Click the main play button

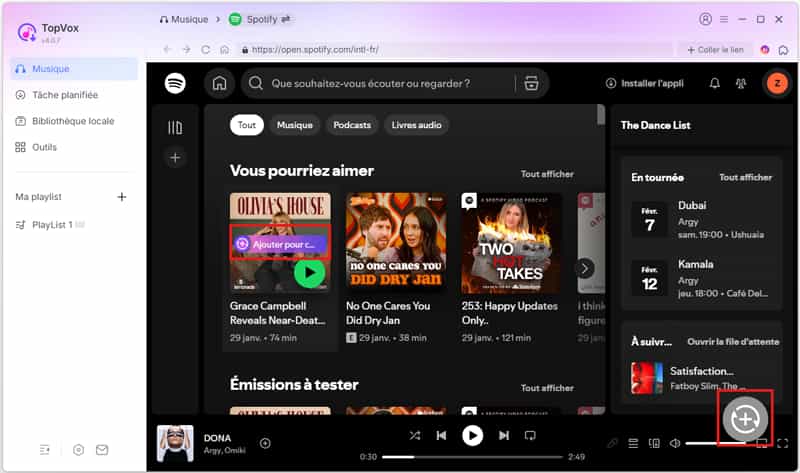[x=472, y=435]
